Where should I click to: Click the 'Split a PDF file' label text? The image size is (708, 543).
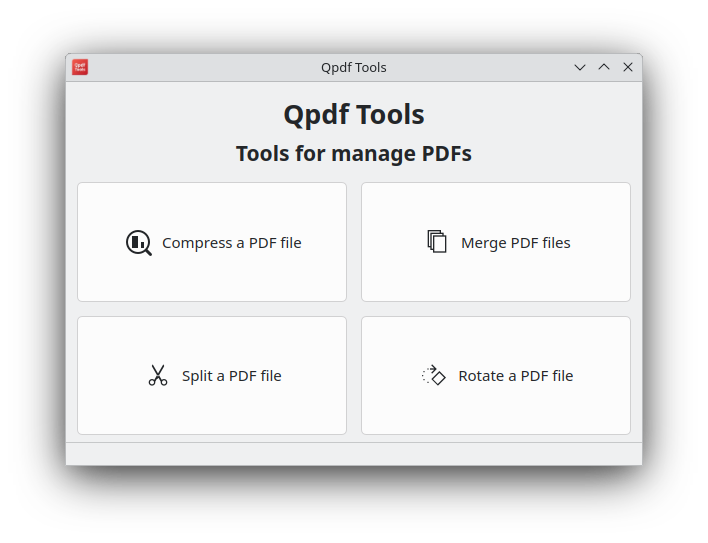coord(231,376)
